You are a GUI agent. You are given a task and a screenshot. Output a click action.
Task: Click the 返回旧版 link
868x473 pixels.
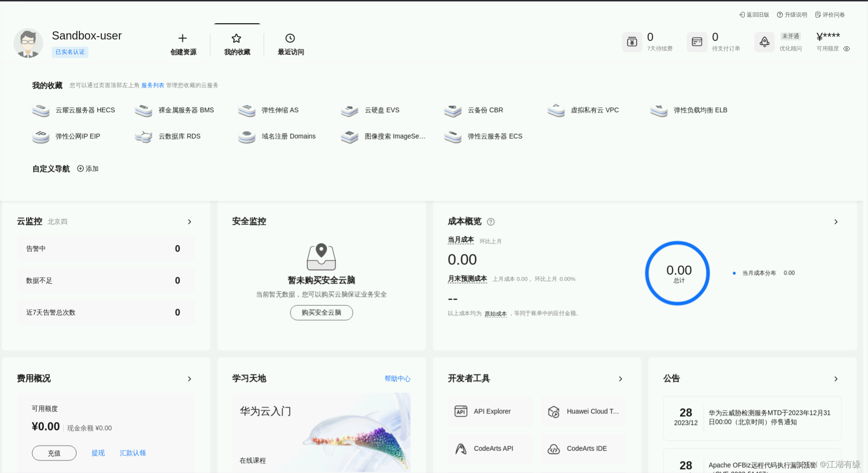tap(754, 15)
